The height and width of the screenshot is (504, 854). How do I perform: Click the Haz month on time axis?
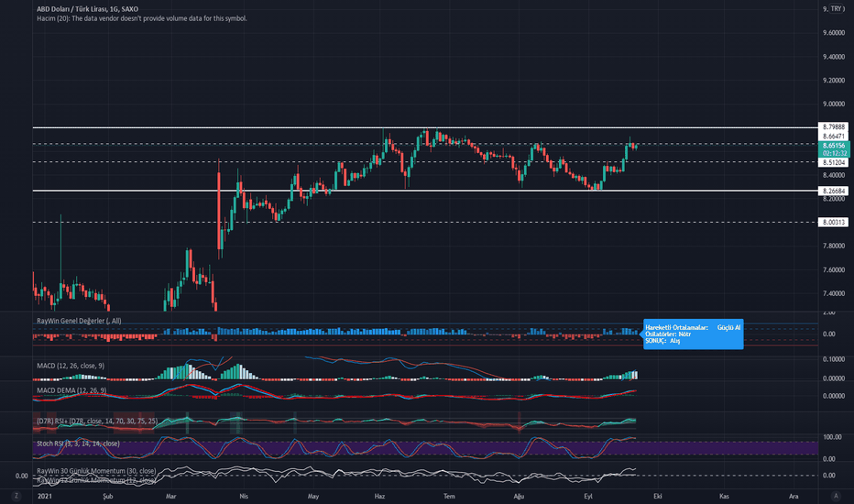click(379, 497)
